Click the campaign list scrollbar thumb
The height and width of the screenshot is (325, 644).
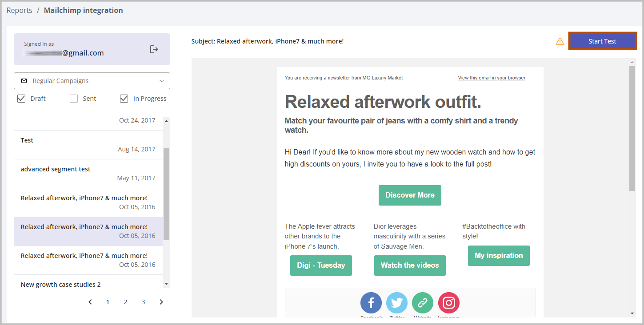coord(167,194)
